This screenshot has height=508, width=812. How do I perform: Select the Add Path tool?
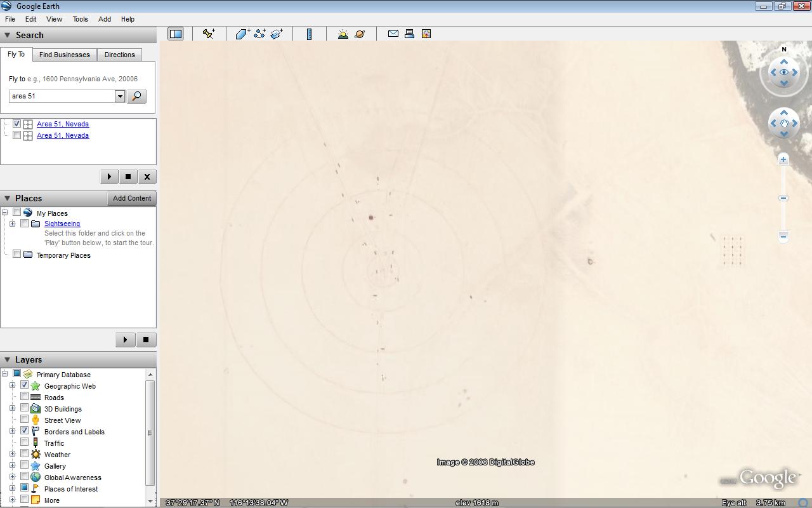(x=259, y=34)
